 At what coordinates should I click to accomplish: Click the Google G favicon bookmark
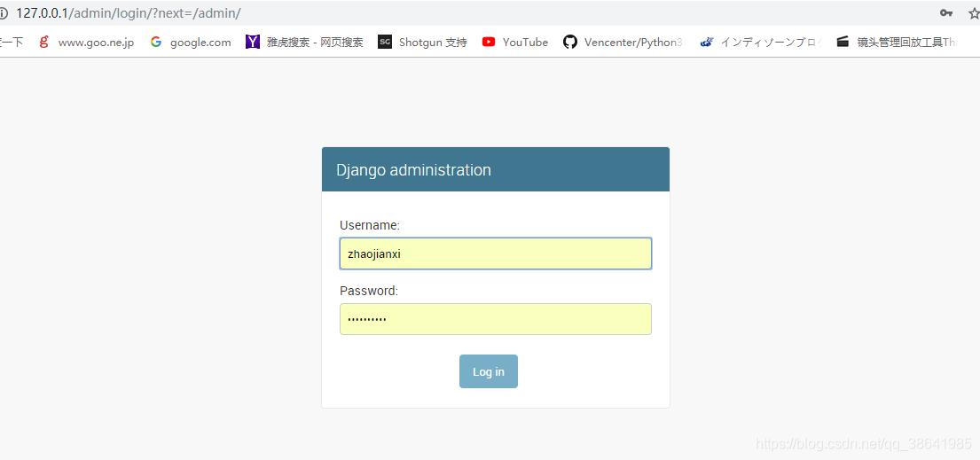click(155, 42)
